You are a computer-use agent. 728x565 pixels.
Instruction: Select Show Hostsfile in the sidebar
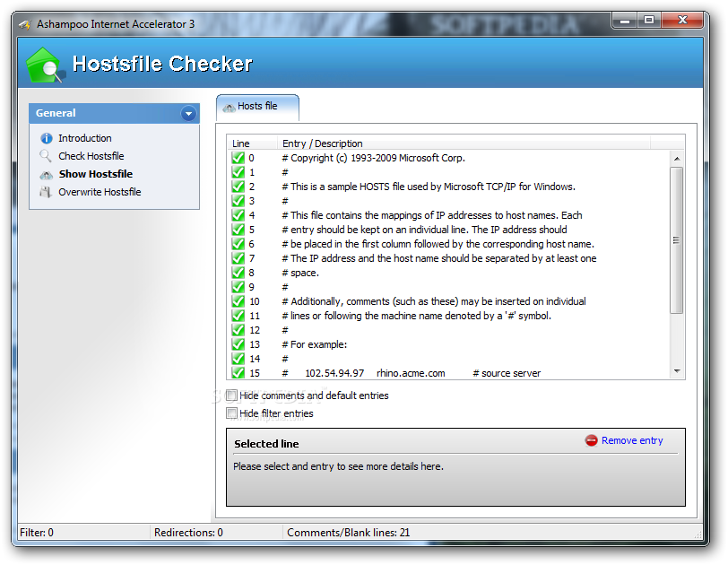[x=96, y=174]
